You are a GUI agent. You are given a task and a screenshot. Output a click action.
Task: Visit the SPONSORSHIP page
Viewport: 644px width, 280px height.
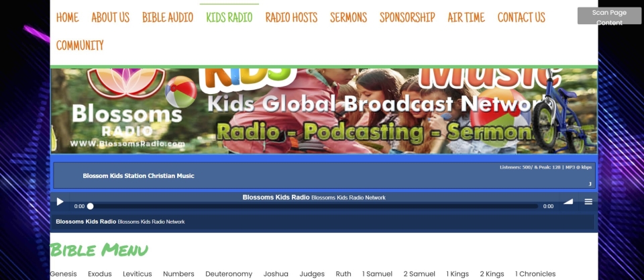407,18
